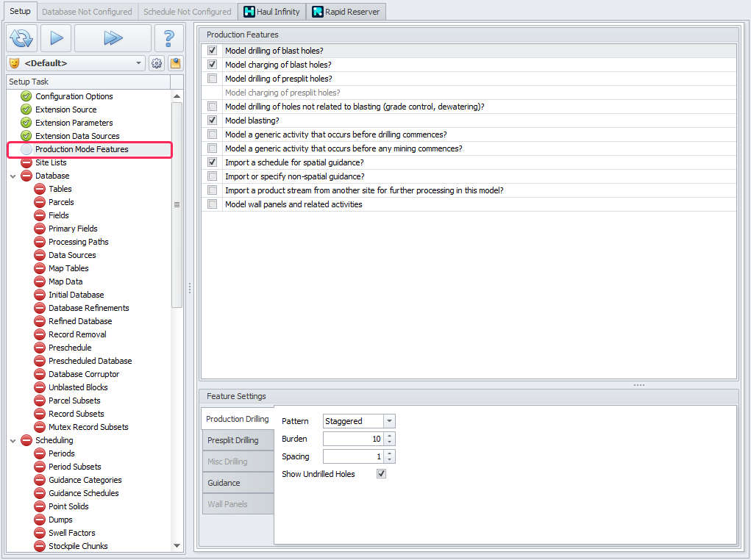751x560 pixels.
Task: Click the gear settings icon beside Default
Action: tap(157, 63)
